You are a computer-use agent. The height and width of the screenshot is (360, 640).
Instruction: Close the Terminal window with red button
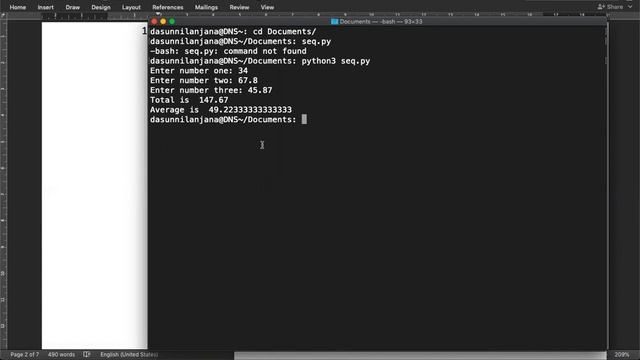point(154,21)
